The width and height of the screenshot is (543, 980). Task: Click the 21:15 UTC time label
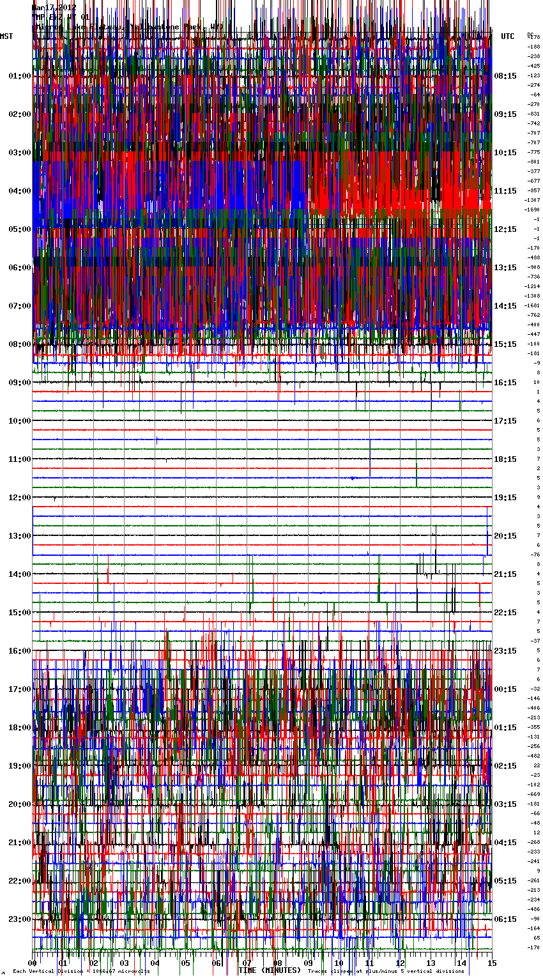(505, 574)
